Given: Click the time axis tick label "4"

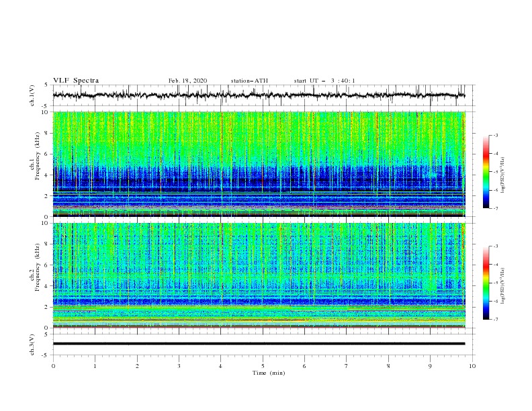Looking at the screenshot, I should pos(220,366).
